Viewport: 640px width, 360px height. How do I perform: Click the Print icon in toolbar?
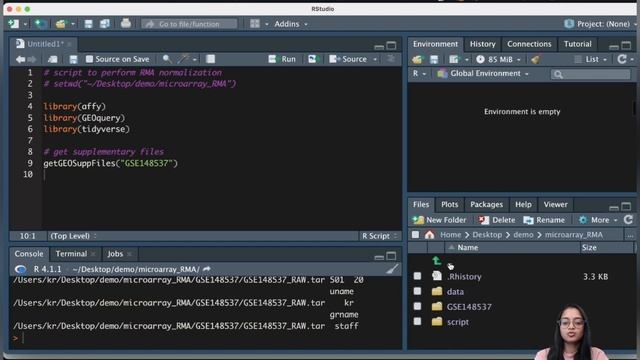(126, 23)
